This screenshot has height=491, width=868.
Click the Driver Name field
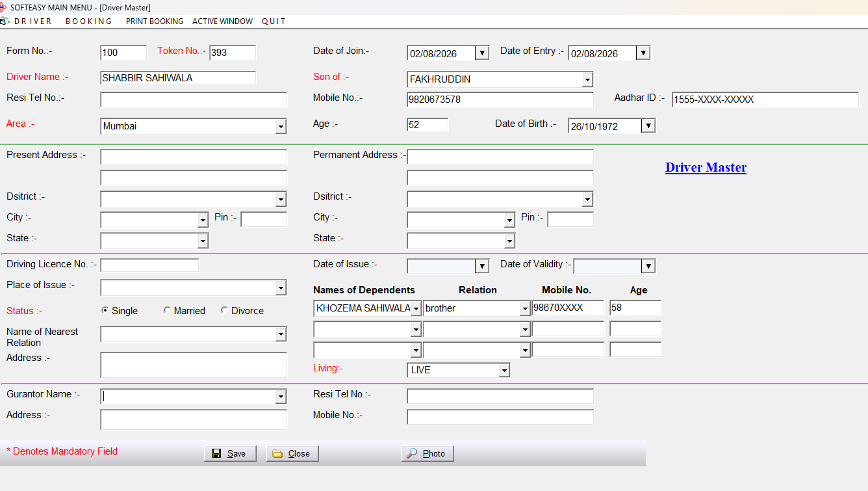click(x=178, y=78)
